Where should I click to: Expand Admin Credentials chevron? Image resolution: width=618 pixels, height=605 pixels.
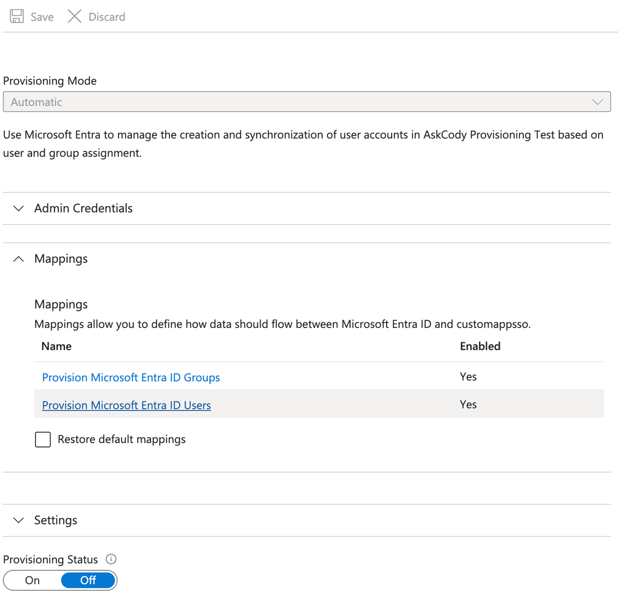click(19, 208)
